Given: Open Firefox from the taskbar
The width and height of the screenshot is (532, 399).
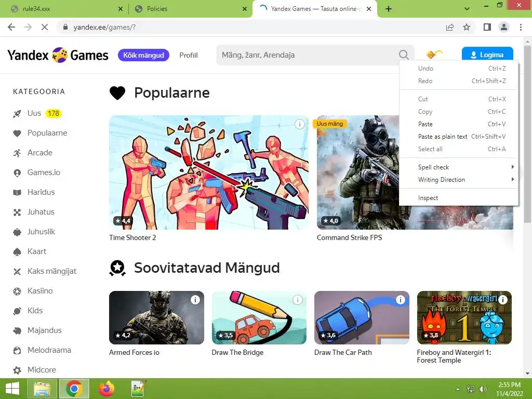Looking at the screenshot, I should point(107,389).
